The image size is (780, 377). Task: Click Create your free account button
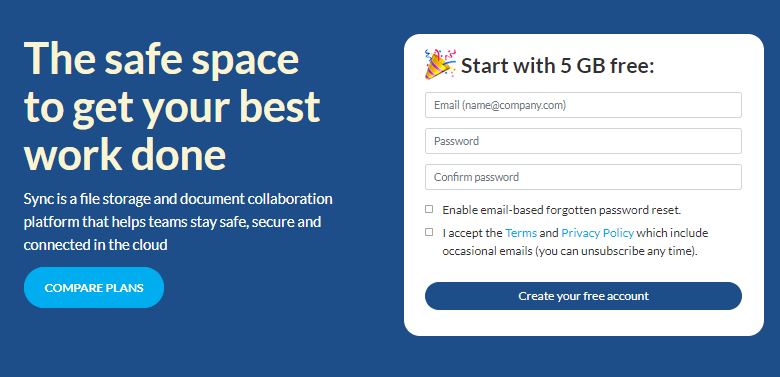[x=583, y=296]
